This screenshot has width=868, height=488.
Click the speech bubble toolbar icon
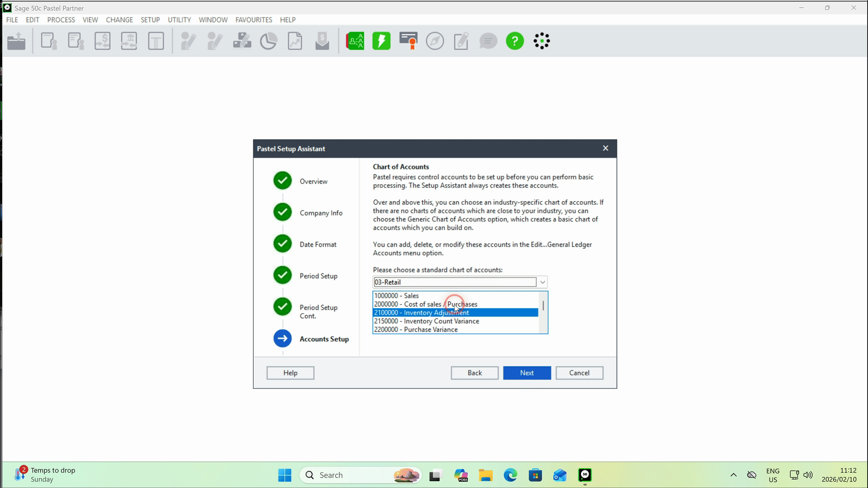pos(488,41)
